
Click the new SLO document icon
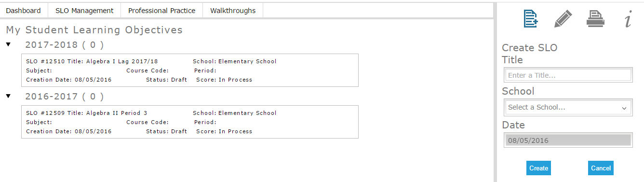click(531, 19)
